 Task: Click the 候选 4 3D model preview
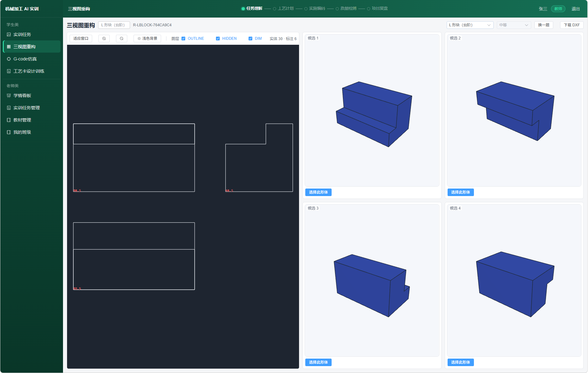coord(514,280)
